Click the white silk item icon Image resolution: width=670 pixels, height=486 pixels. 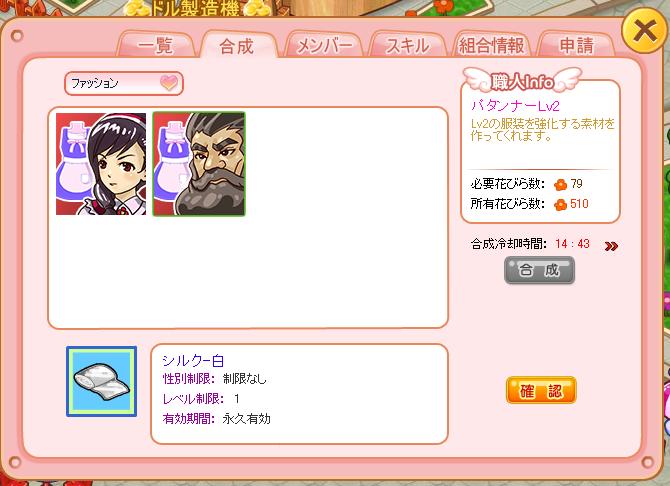point(102,381)
